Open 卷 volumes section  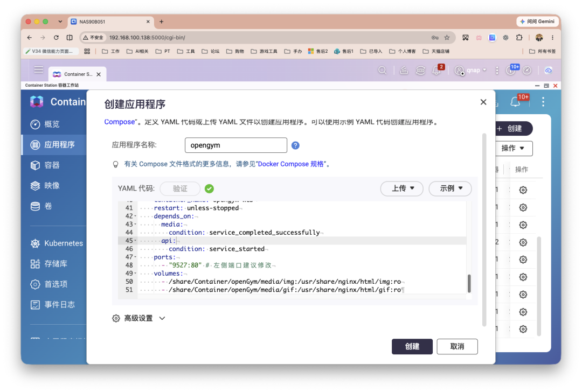(41, 206)
